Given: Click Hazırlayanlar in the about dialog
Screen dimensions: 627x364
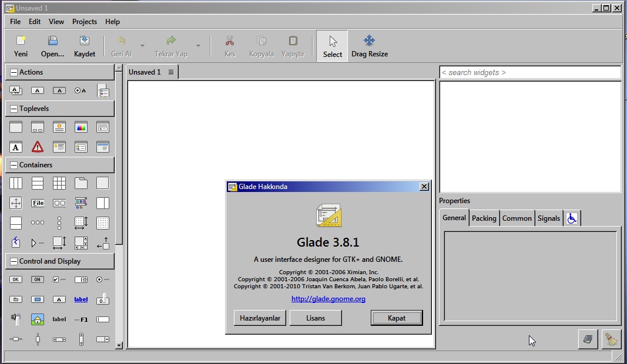Looking at the screenshot, I should 260,318.
